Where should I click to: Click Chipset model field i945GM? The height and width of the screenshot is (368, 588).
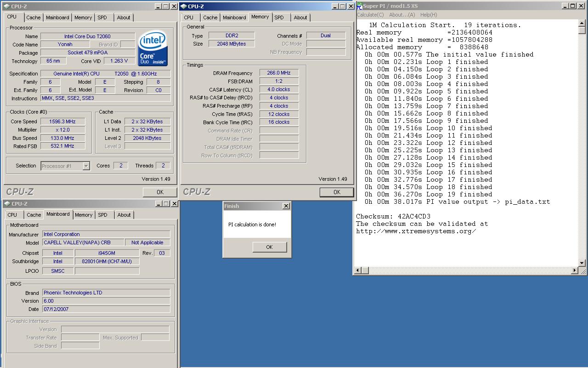click(107, 253)
